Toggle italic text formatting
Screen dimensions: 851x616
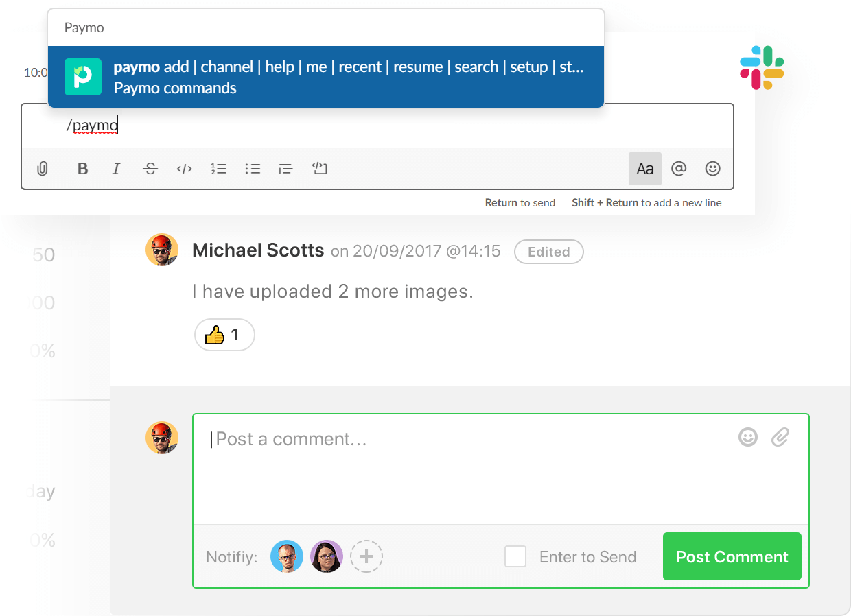click(x=117, y=169)
